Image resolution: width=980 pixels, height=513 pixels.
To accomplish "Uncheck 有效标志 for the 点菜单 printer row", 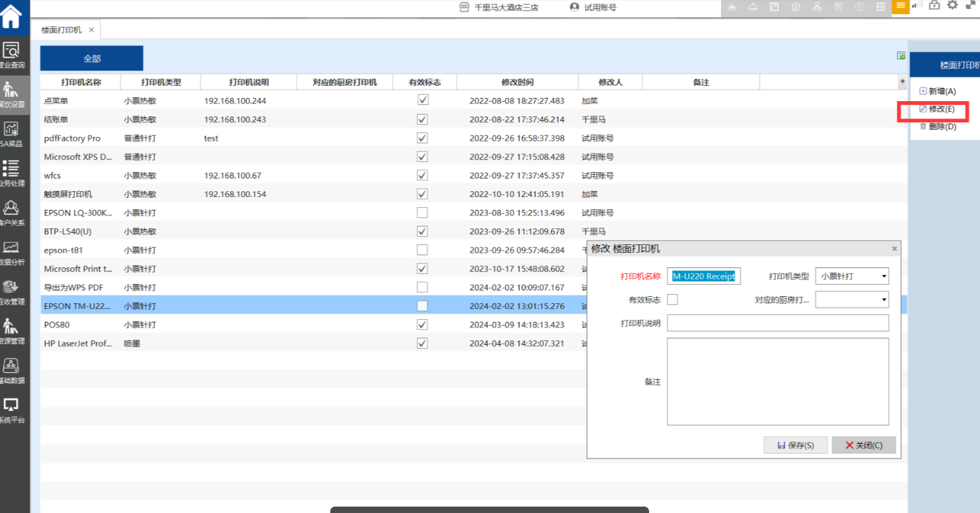I will pyautogui.click(x=422, y=100).
